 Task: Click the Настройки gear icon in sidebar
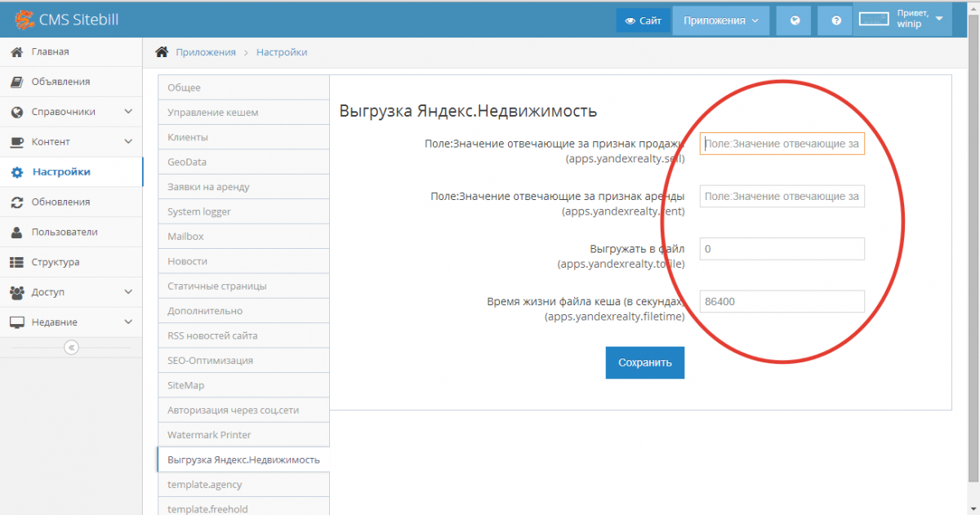tap(17, 172)
